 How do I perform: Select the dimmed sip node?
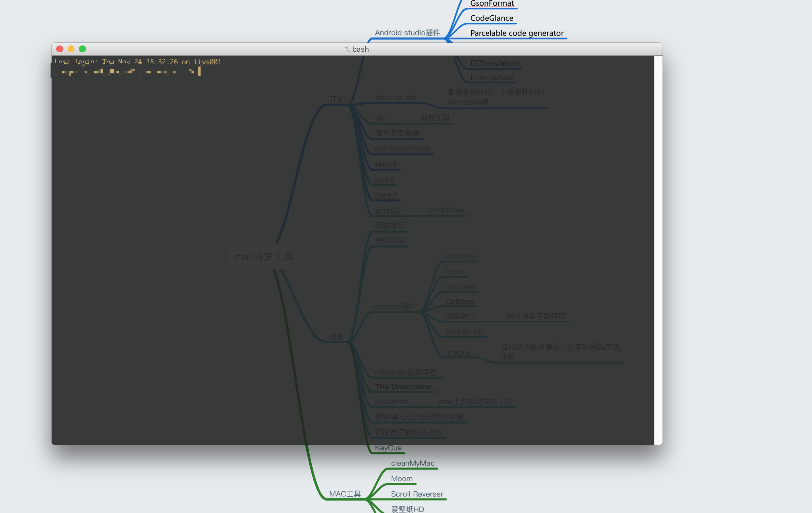point(380,118)
